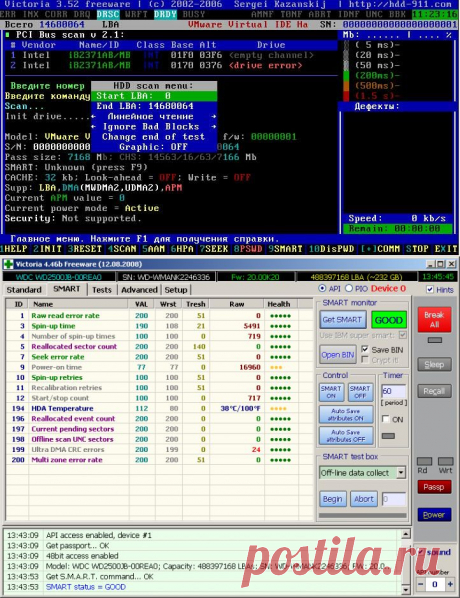Screen dimensions: 460x598
Task: Click the log pane's scroll down arrow
Action: pyautogui.click(x=406, y=590)
